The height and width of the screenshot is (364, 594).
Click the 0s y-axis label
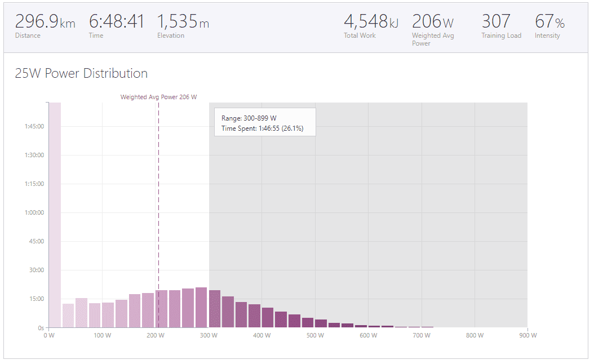[x=41, y=327]
